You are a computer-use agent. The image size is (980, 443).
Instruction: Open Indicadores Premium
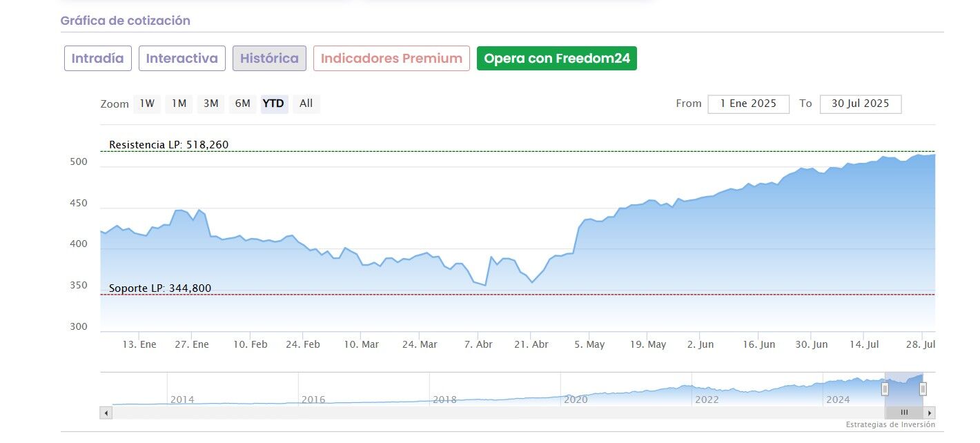pos(391,59)
